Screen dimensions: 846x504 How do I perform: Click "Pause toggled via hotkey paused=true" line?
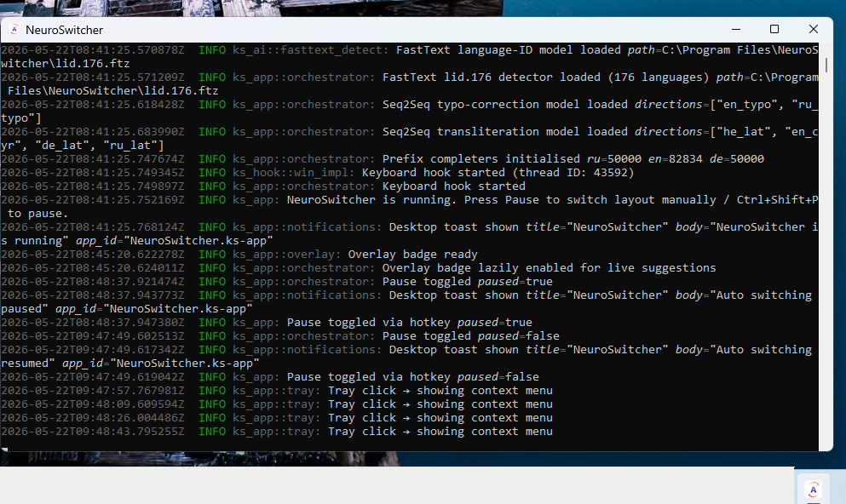tap(267, 323)
